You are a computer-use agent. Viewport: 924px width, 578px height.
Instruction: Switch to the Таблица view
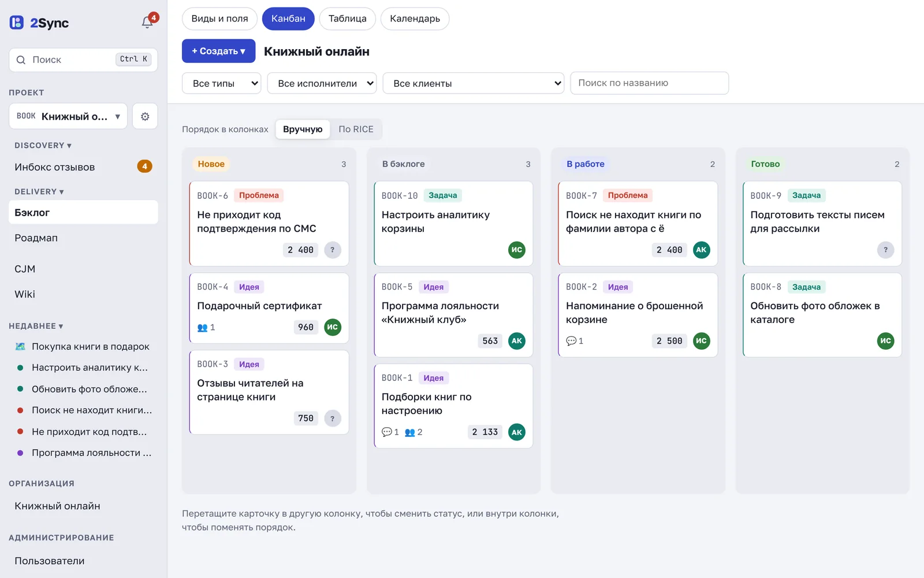coord(347,18)
